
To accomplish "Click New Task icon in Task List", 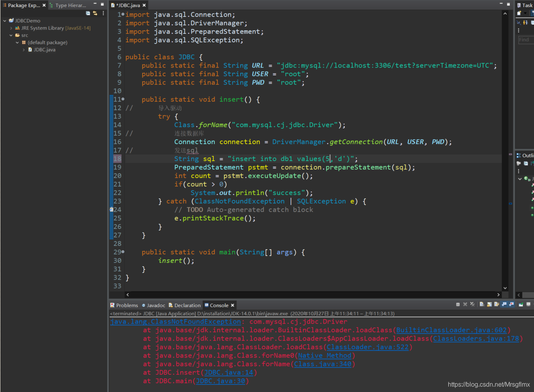I will (x=519, y=13).
